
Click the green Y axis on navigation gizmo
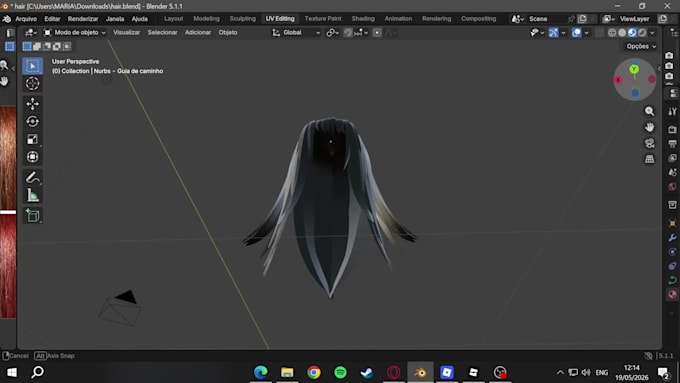point(634,69)
